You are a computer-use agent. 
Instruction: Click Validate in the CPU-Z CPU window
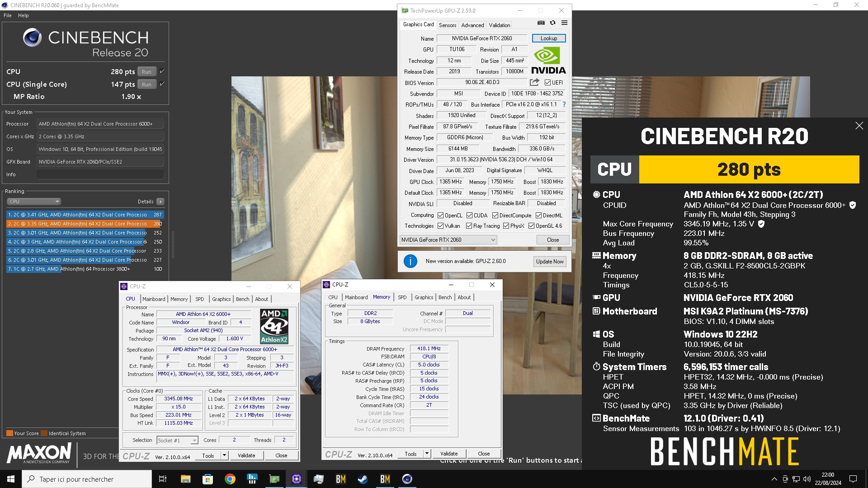click(x=246, y=455)
